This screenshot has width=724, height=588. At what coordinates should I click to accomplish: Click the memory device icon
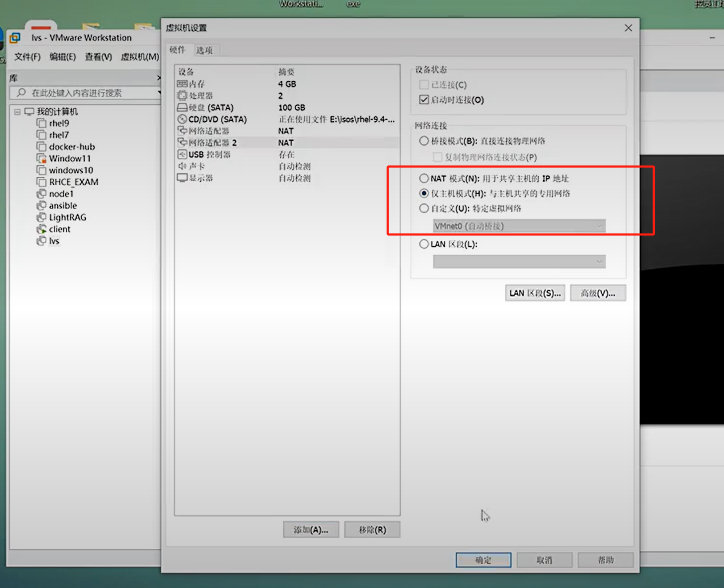point(182,84)
